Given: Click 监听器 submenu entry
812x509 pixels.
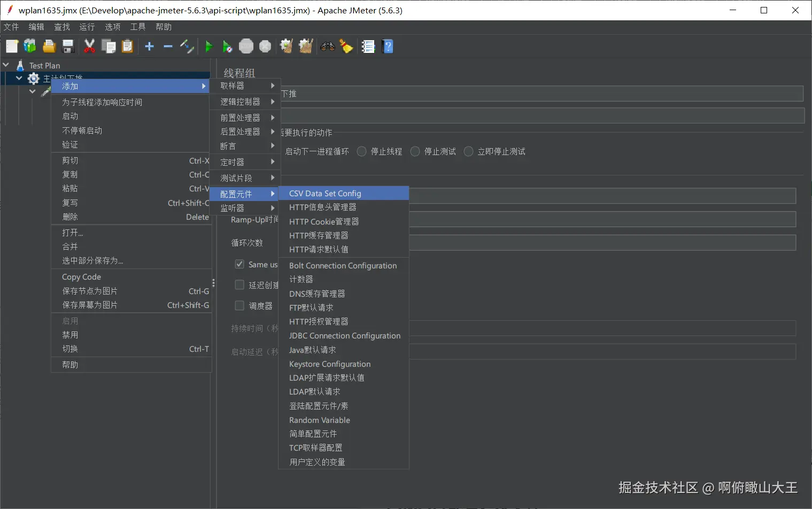Looking at the screenshot, I should pyautogui.click(x=245, y=208).
